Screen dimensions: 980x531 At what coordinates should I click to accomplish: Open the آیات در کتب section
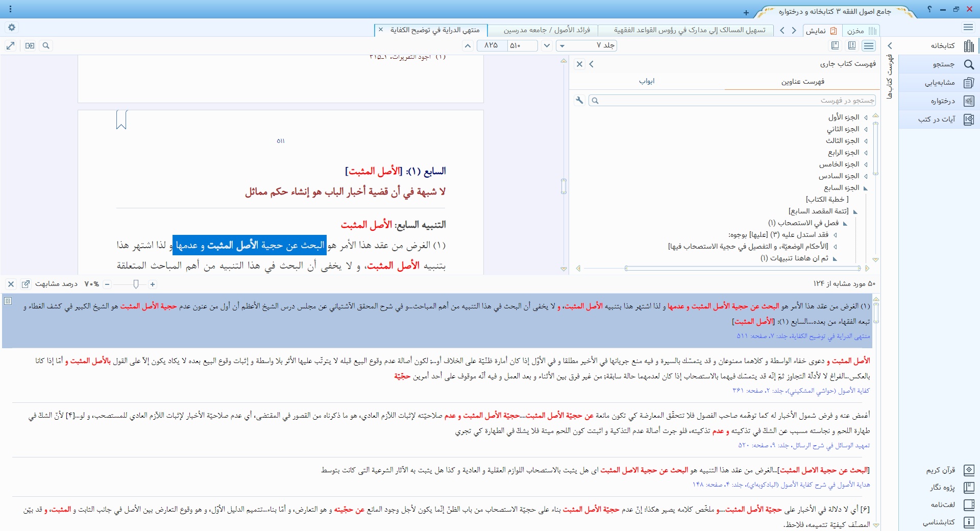click(x=938, y=119)
